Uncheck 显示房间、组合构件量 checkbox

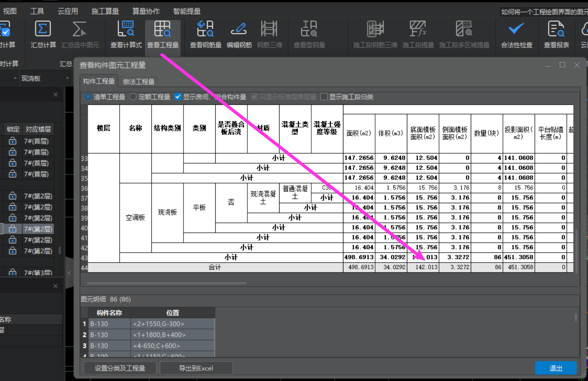[178, 97]
